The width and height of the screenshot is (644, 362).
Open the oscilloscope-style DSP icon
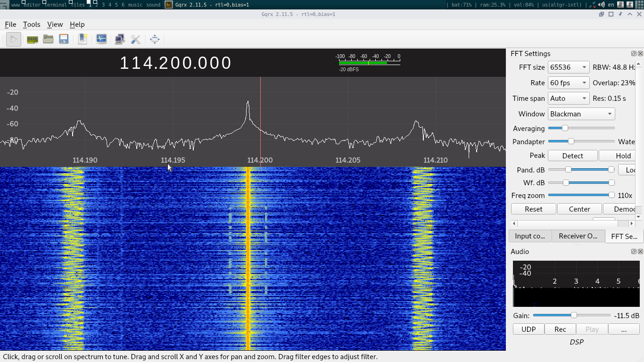tap(101, 39)
